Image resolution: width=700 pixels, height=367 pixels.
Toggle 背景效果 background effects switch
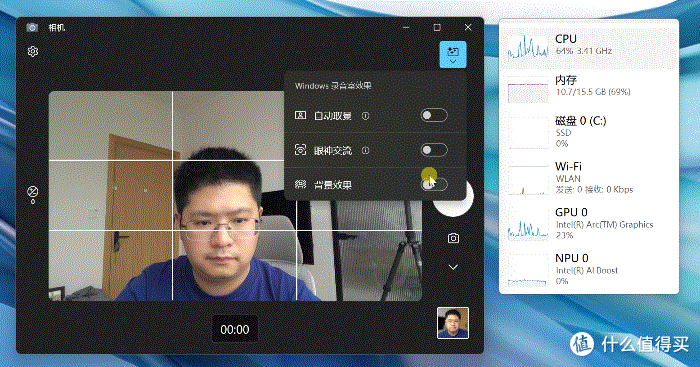[434, 184]
